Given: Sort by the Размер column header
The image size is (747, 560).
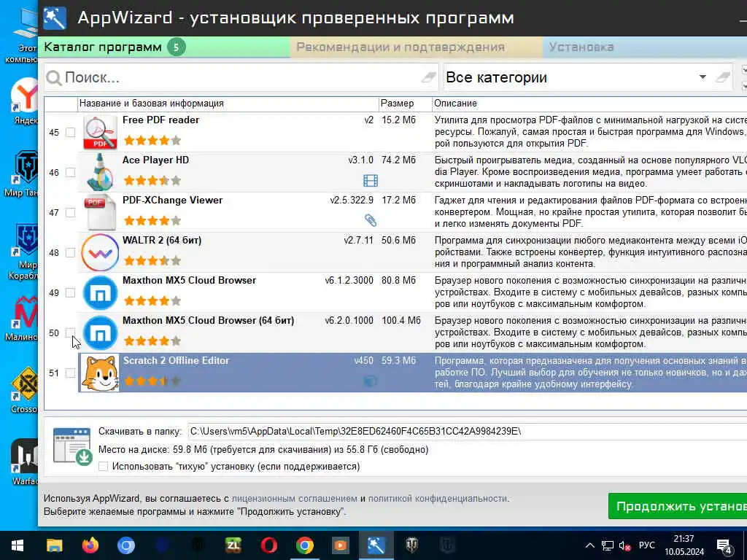Looking at the screenshot, I should tap(405, 104).
